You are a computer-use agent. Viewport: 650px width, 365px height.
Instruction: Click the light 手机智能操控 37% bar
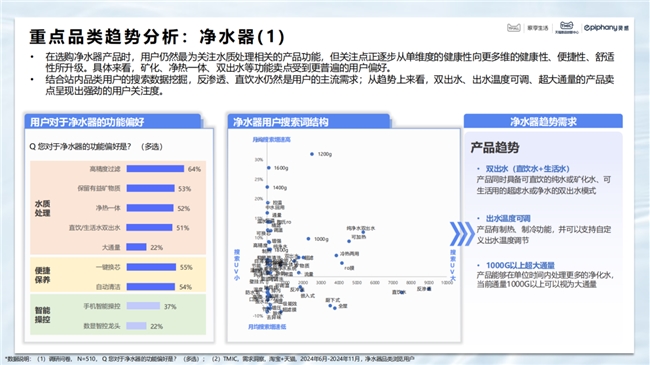[x=143, y=306]
